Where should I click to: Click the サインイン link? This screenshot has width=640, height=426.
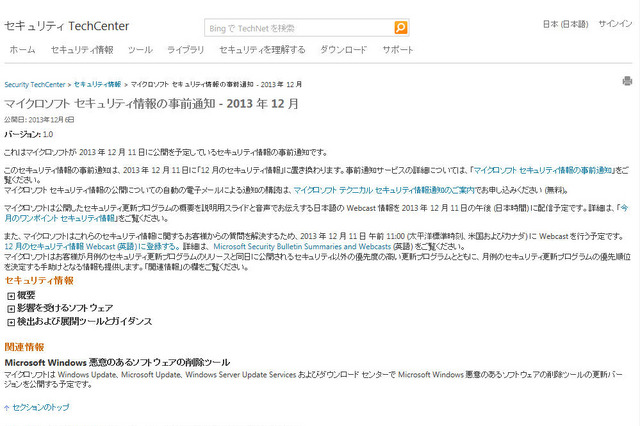click(615, 24)
